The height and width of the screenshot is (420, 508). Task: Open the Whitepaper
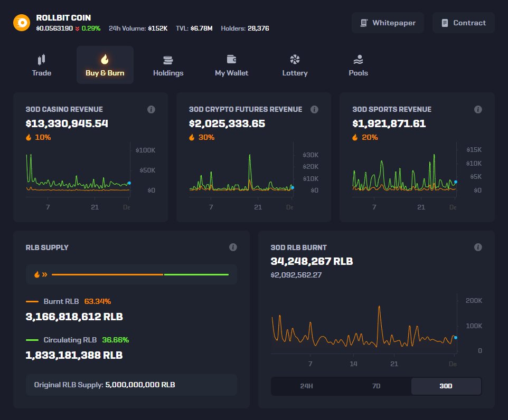point(388,23)
